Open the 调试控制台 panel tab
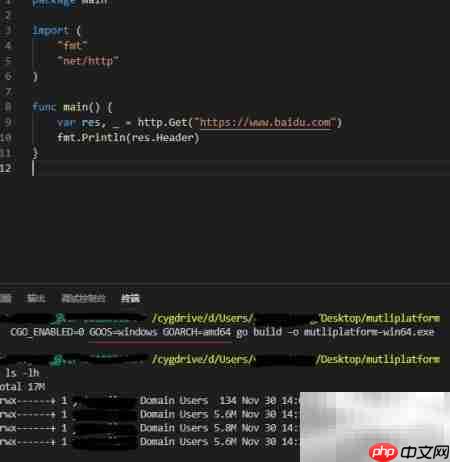 [83, 298]
